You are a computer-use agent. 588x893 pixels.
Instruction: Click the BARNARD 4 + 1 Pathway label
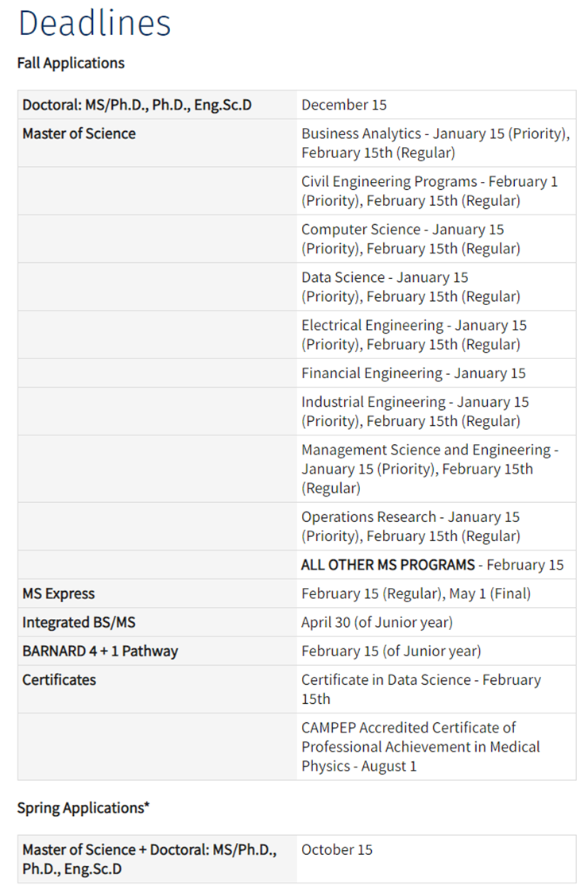[100, 651]
